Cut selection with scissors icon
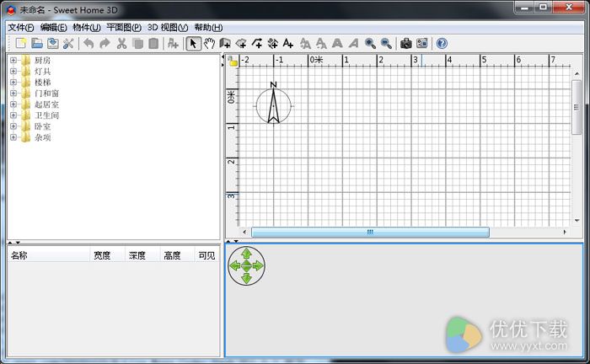 coord(121,44)
